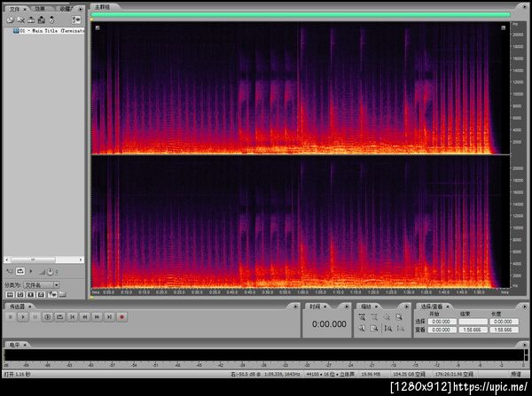Image resolution: width=532 pixels, height=396 pixels.
Task: Open the advanced options icon at Files toolbar right
Action: pos(76,20)
